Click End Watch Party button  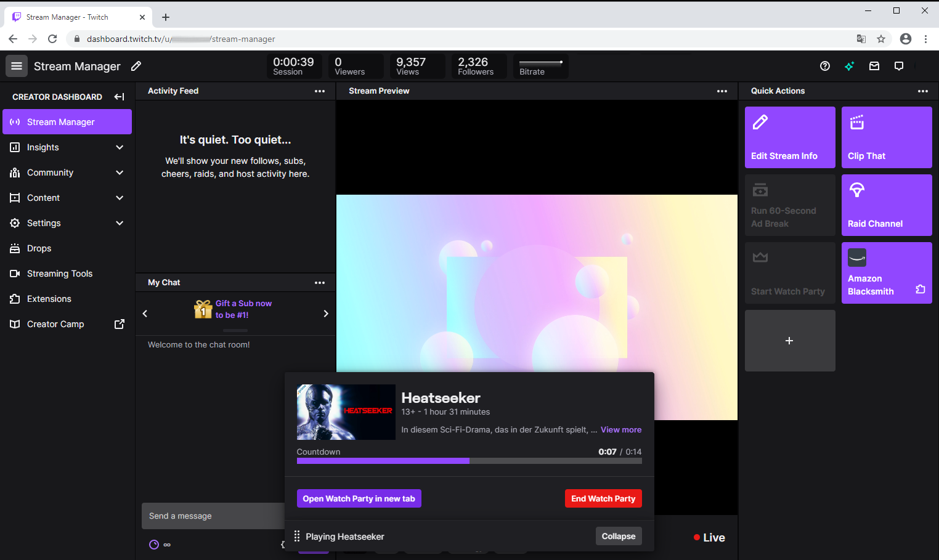pos(603,498)
